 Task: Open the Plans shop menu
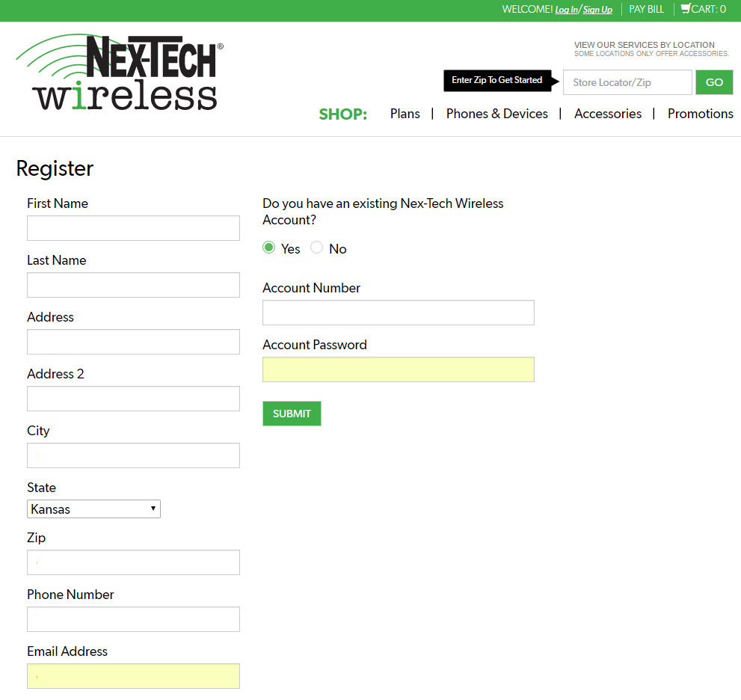click(x=405, y=114)
